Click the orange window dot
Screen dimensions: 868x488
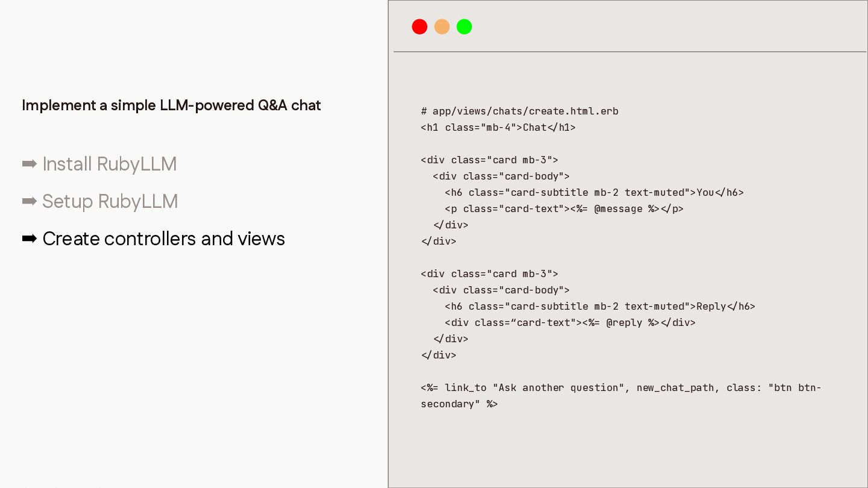pos(442,27)
